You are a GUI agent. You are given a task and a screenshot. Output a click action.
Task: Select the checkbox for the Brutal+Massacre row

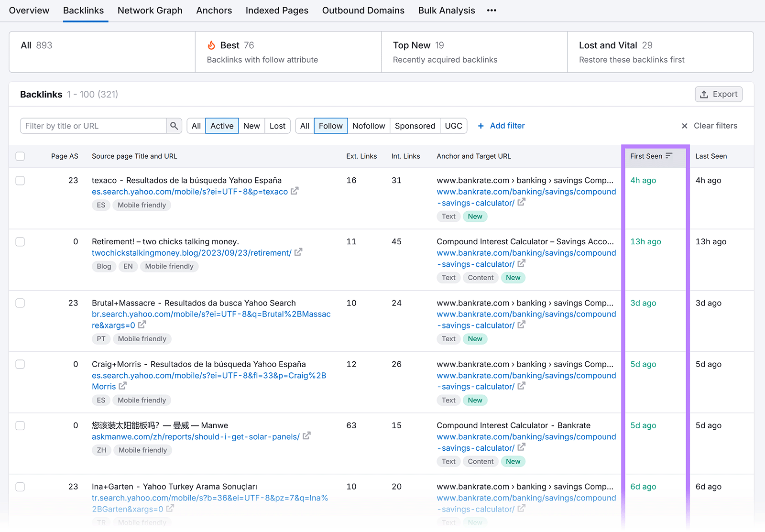(20, 303)
